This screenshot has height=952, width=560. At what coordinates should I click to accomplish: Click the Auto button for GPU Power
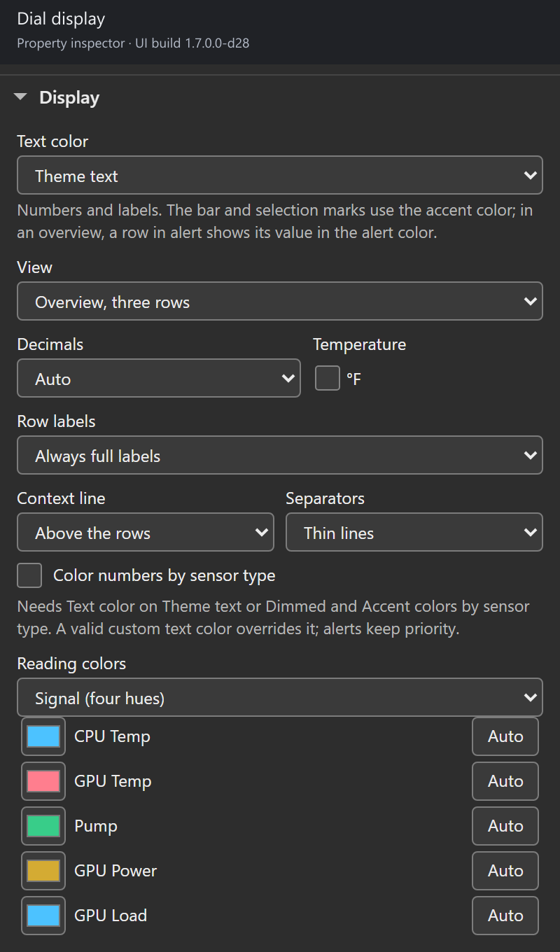[505, 871]
